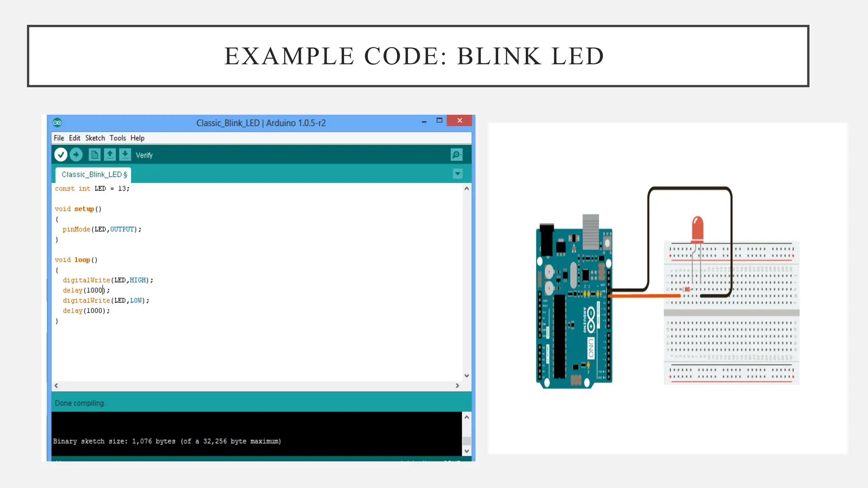Click the Save sketch icon
868x488 pixels.
tap(125, 155)
